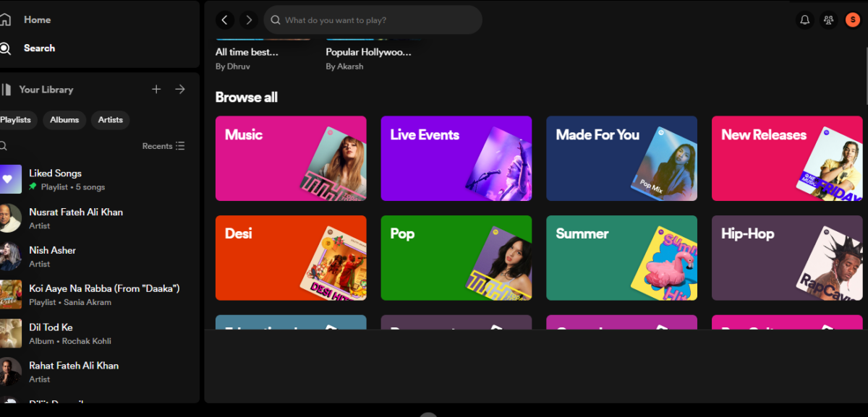The image size is (868, 417).
Task: Filter library by Artists
Action: tap(110, 120)
